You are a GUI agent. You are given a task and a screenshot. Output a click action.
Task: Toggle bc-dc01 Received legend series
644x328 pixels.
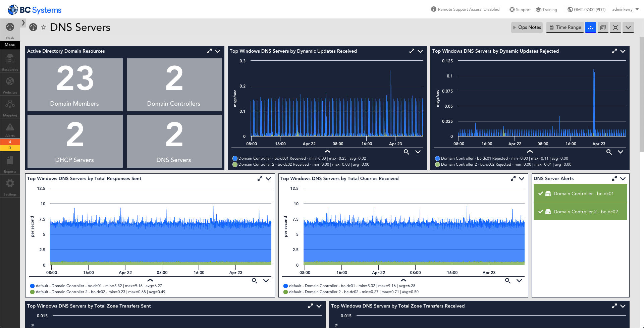(235, 158)
